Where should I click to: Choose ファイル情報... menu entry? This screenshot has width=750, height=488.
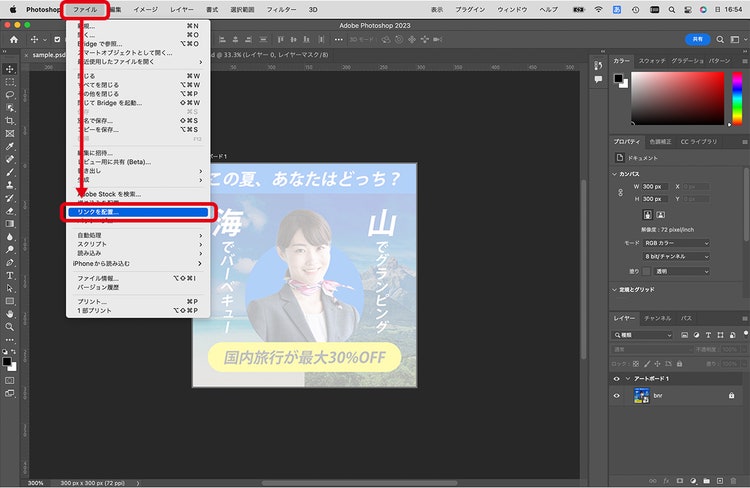pos(138,278)
